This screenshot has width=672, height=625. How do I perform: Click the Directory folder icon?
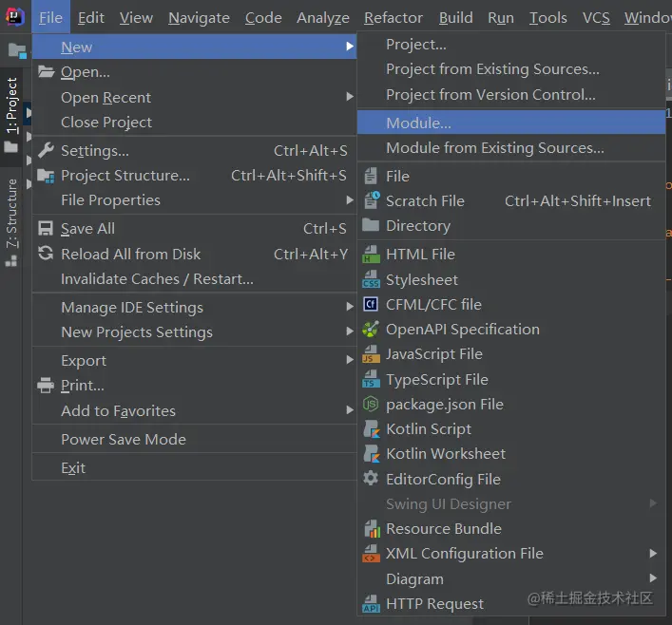[371, 224]
